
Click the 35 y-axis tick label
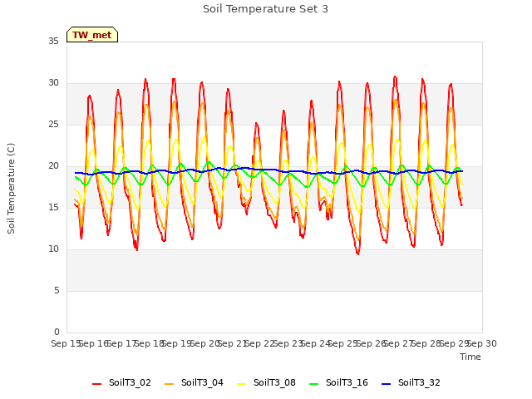tap(53, 41)
